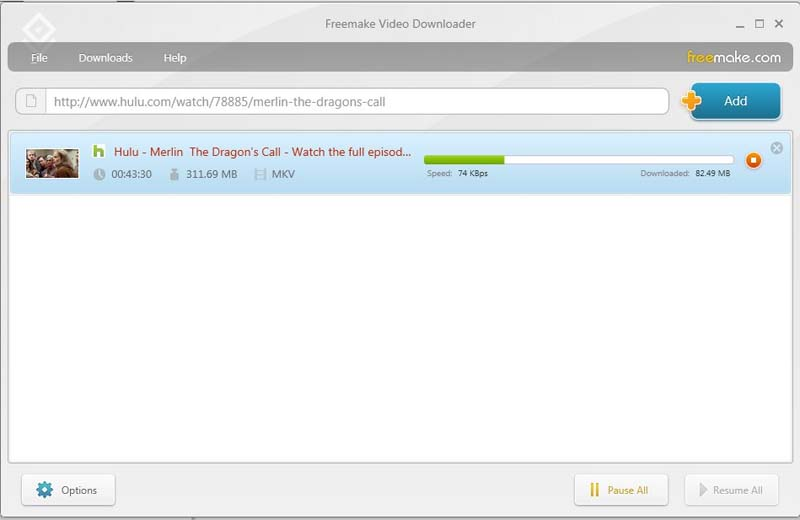Remove the Merlin download with the X icon

point(777,148)
